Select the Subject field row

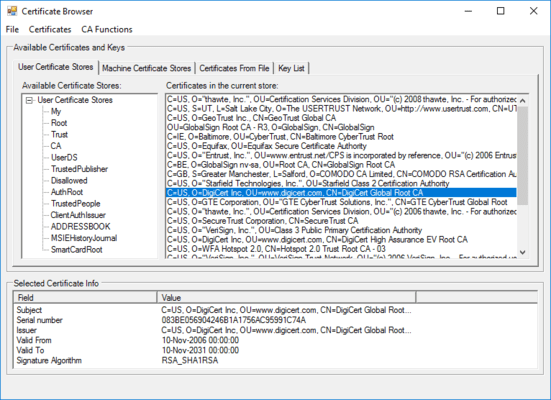click(x=276, y=310)
